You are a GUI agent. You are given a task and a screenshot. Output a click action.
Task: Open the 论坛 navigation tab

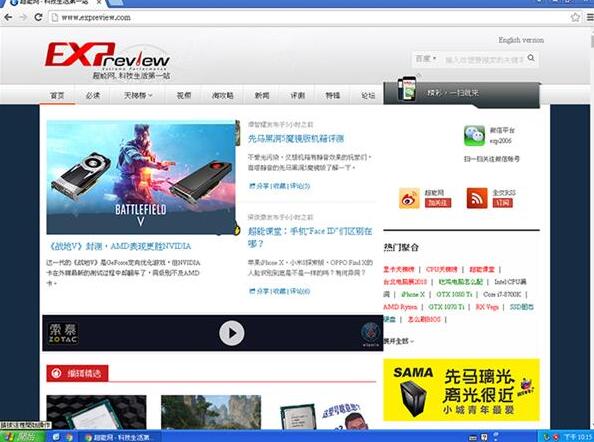point(368,95)
